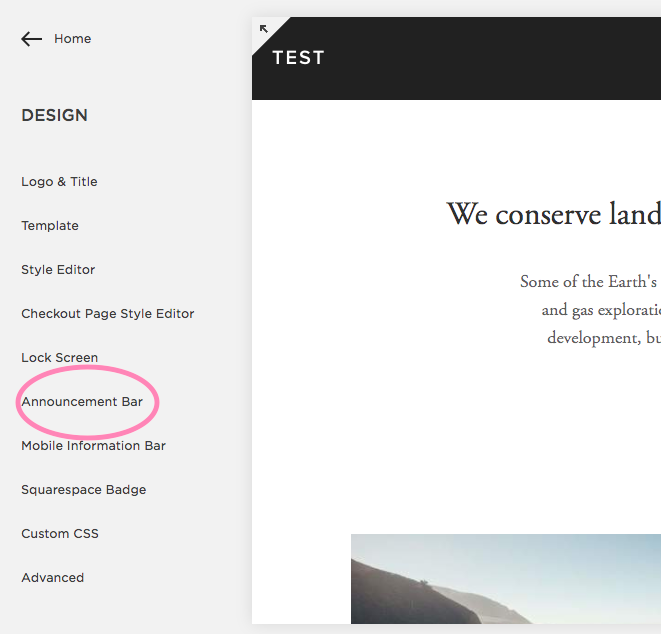The image size is (661, 634).
Task: Click the TEST site title in preview
Action: [298, 58]
